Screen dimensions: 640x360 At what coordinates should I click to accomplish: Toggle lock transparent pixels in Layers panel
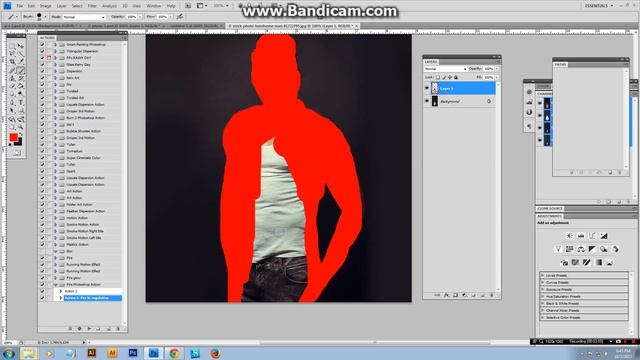438,77
